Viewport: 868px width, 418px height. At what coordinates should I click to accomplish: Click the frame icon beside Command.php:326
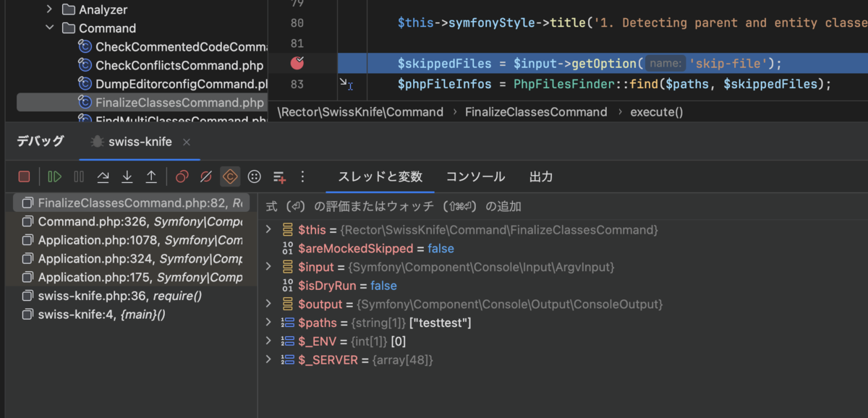tap(27, 221)
